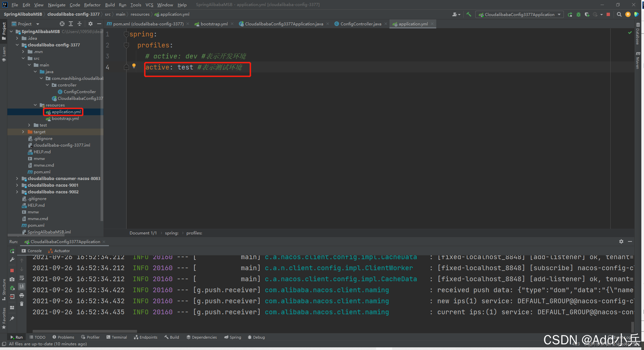The image size is (644, 350).
Task: Open the user account icon in toolbar
Action: 456,14
